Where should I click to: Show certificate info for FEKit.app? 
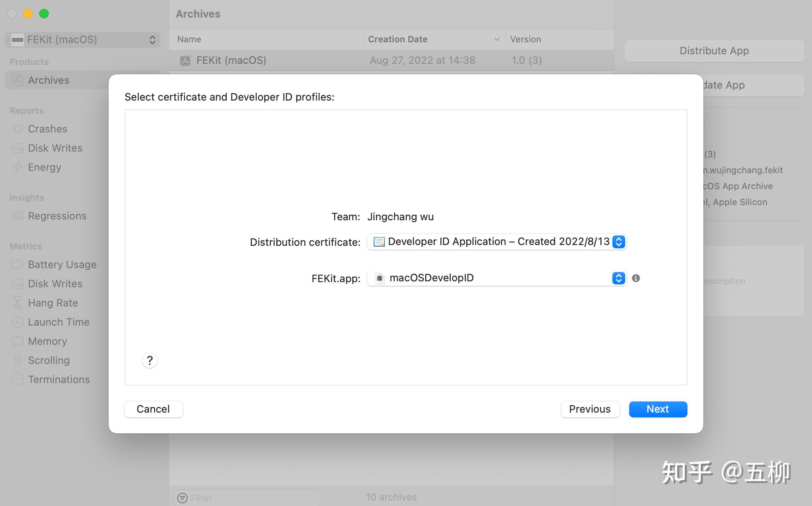(636, 278)
